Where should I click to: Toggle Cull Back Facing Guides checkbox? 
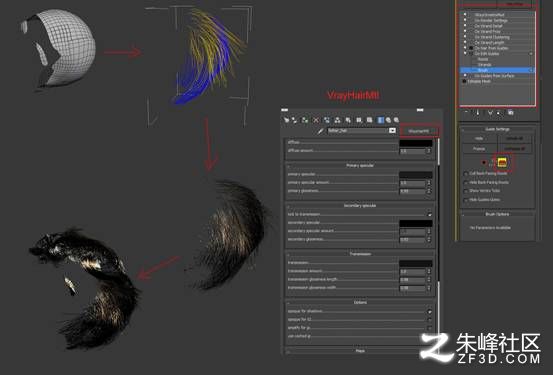tap(466, 174)
